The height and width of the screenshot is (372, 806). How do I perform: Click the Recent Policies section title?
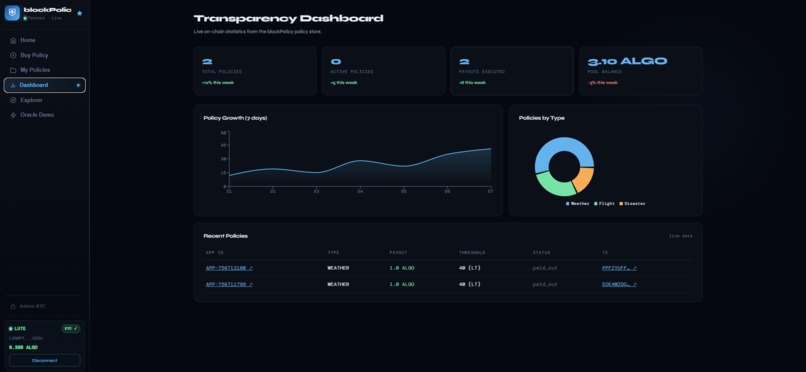pyautogui.click(x=226, y=236)
